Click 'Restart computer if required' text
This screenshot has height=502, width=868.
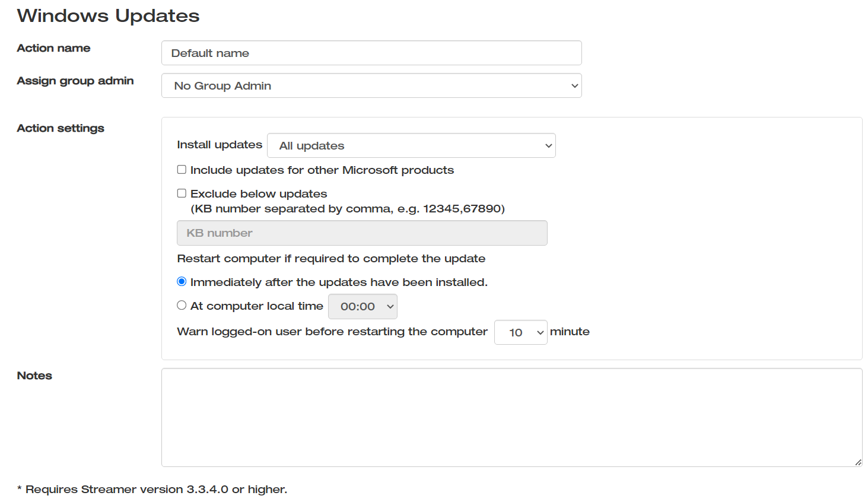pyautogui.click(x=331, y=259)
